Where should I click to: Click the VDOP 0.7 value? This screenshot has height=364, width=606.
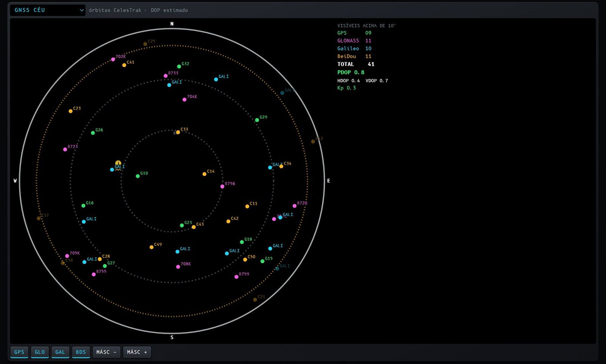377,81
